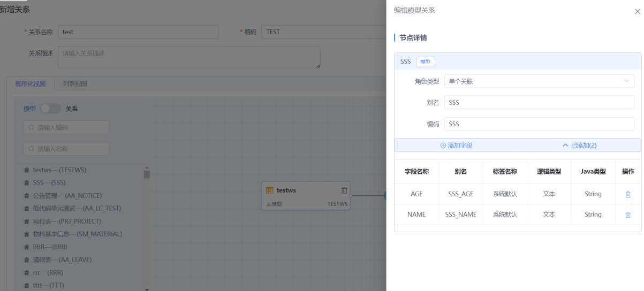The width and height of the screenshot is (644, 291).
Task: Select SSS---(SSS) in model list
Action: click(x=49, y=183)
